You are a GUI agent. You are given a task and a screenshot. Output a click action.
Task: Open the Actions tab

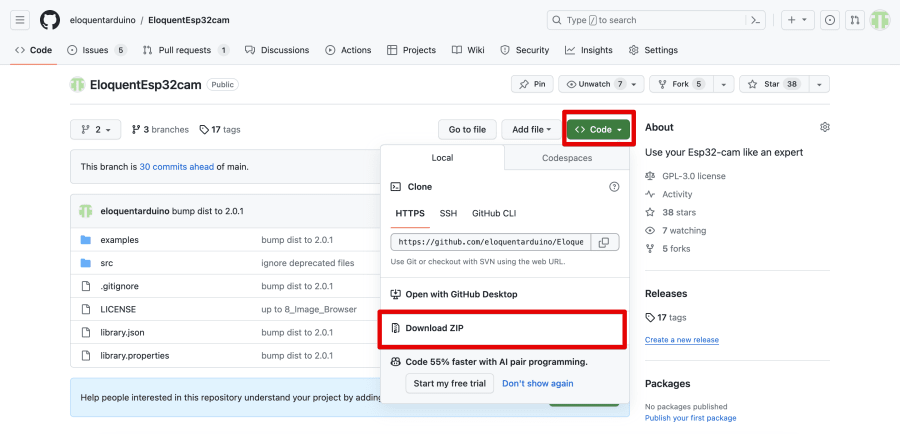pyautogui.click(x=348, y=50)
